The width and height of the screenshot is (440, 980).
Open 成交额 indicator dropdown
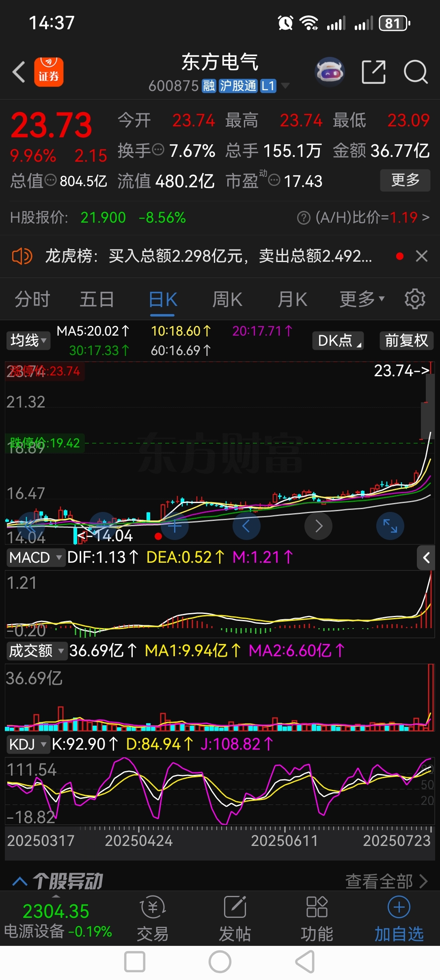point(37,651)
